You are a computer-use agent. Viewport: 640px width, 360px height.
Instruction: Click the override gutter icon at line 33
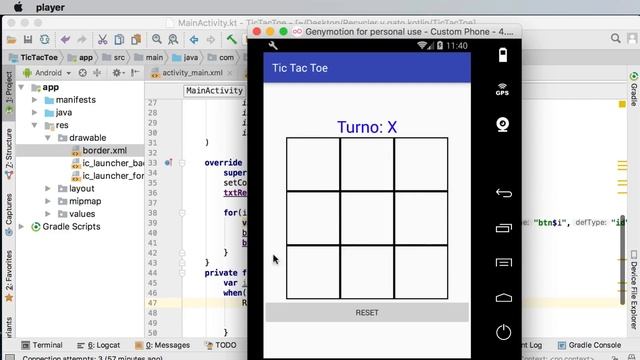click(168, 162)
